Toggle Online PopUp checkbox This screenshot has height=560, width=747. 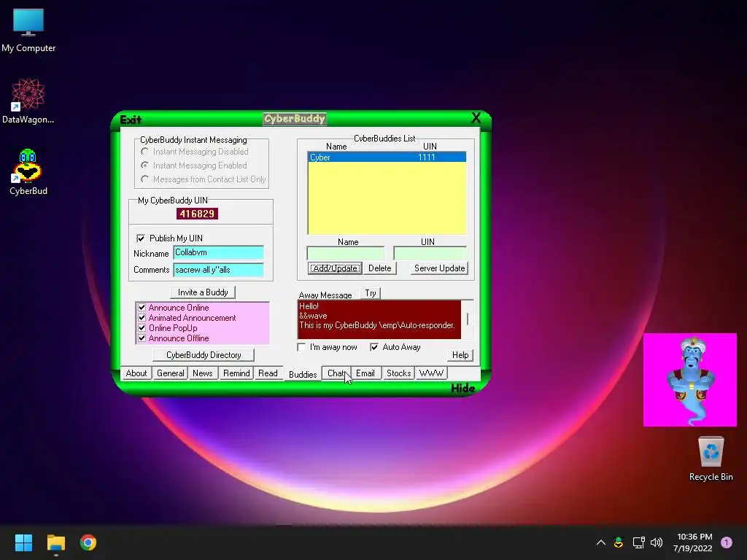point(142,328)
